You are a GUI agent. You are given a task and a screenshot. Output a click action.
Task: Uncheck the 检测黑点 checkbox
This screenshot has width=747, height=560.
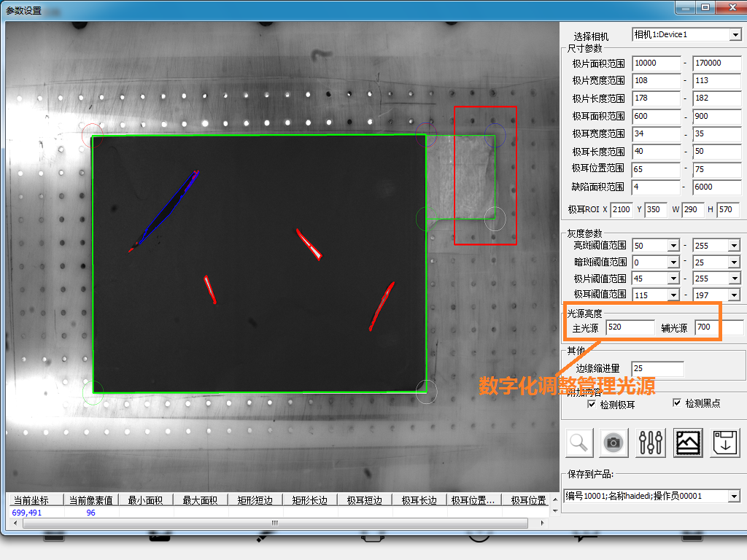[x=677, y=402]
